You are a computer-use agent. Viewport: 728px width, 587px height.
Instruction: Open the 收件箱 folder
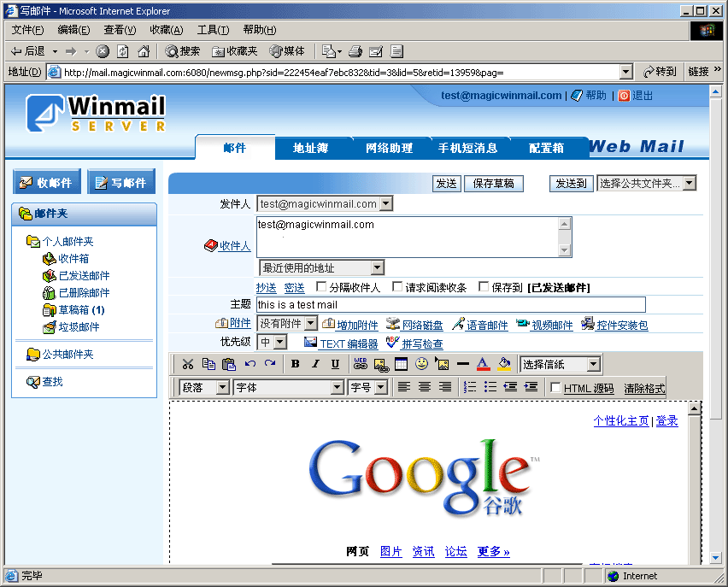click(x=73, y=258)
